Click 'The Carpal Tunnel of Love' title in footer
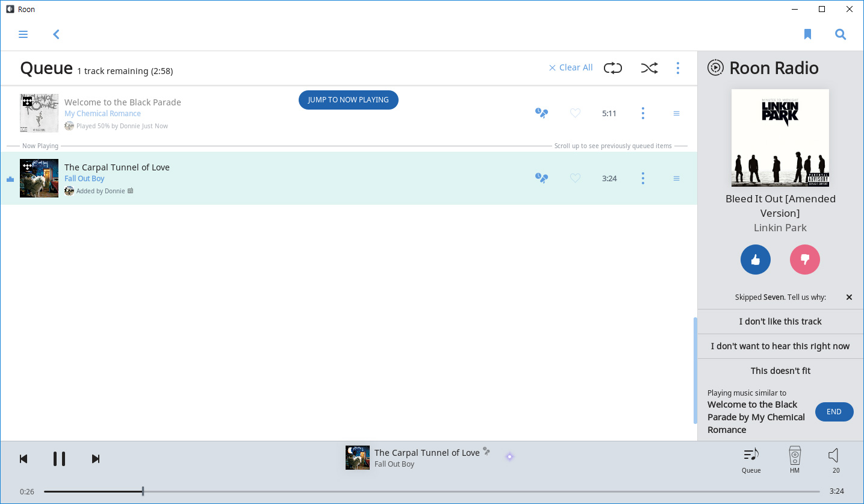Screen dimensions: 864x504 point(427,453)
